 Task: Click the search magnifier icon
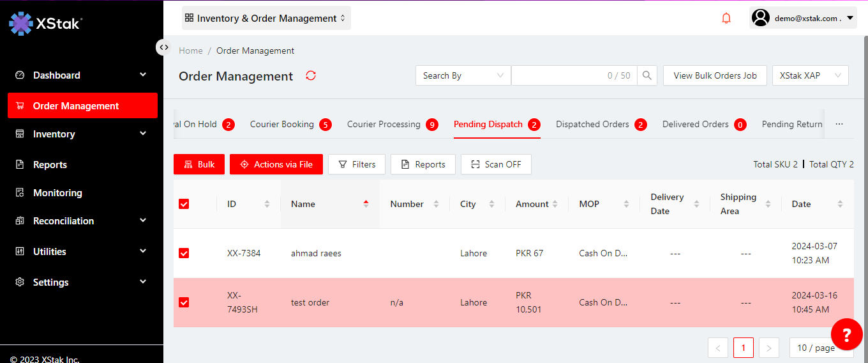coord(647,75)
